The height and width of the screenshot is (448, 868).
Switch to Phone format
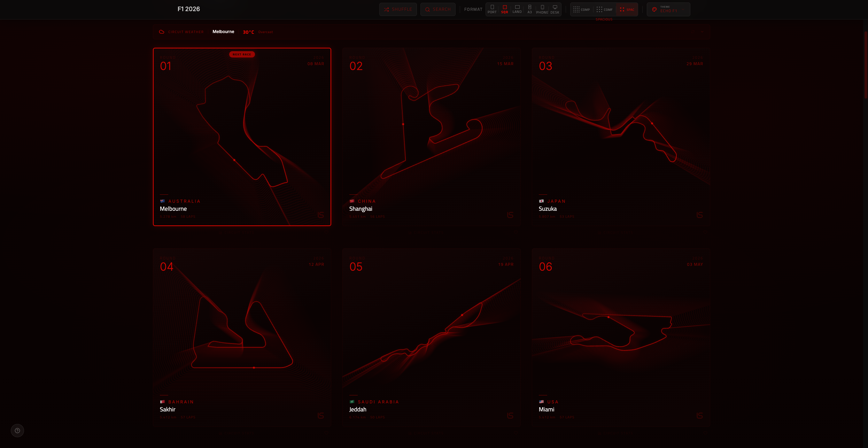pyautogui.click(x=542, y=9)
